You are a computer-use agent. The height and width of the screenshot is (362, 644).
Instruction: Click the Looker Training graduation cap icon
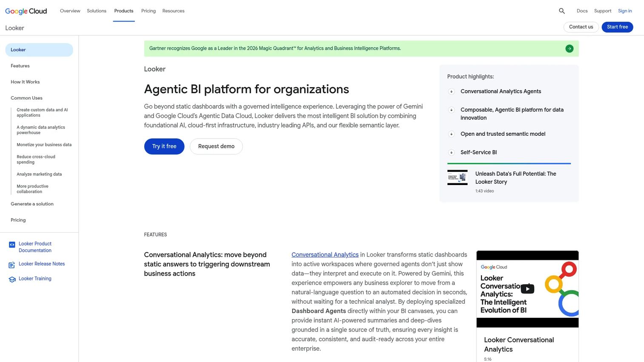12,279
